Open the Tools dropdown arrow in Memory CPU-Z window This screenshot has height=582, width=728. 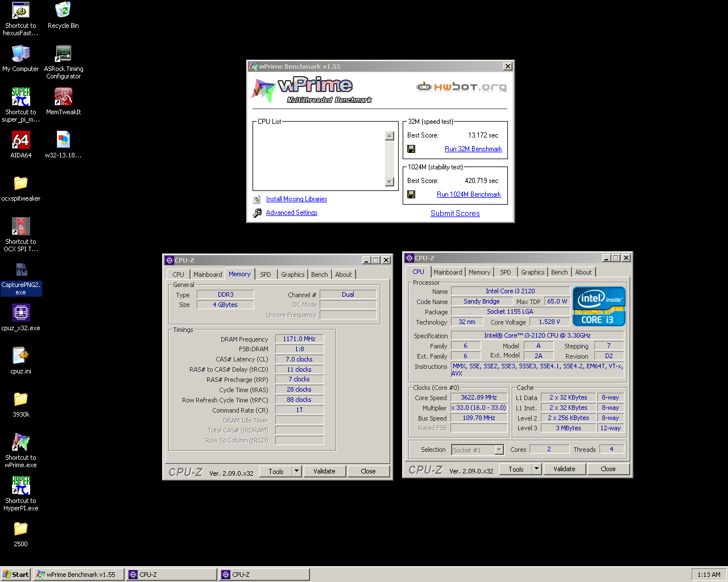coord(296,471)
